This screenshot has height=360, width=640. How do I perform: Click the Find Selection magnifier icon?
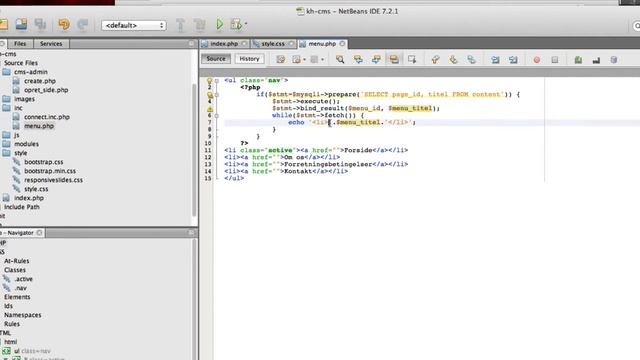click(x=340, y=60)
